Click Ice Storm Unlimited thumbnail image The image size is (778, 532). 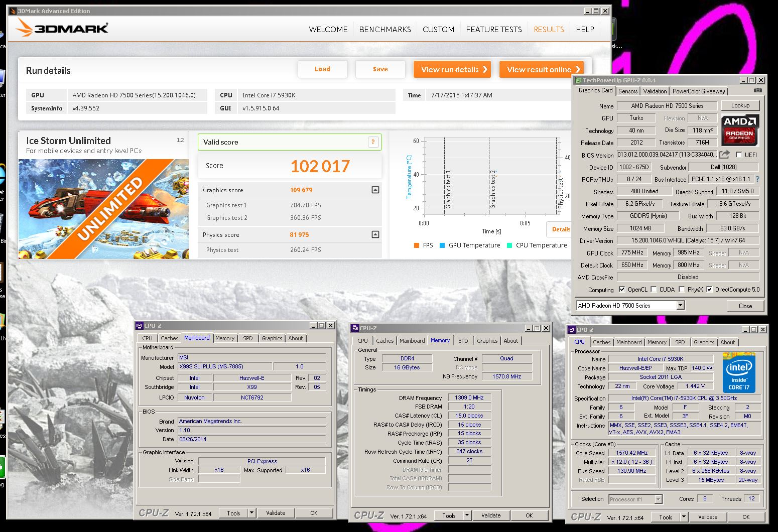click(x=104, y=209)
